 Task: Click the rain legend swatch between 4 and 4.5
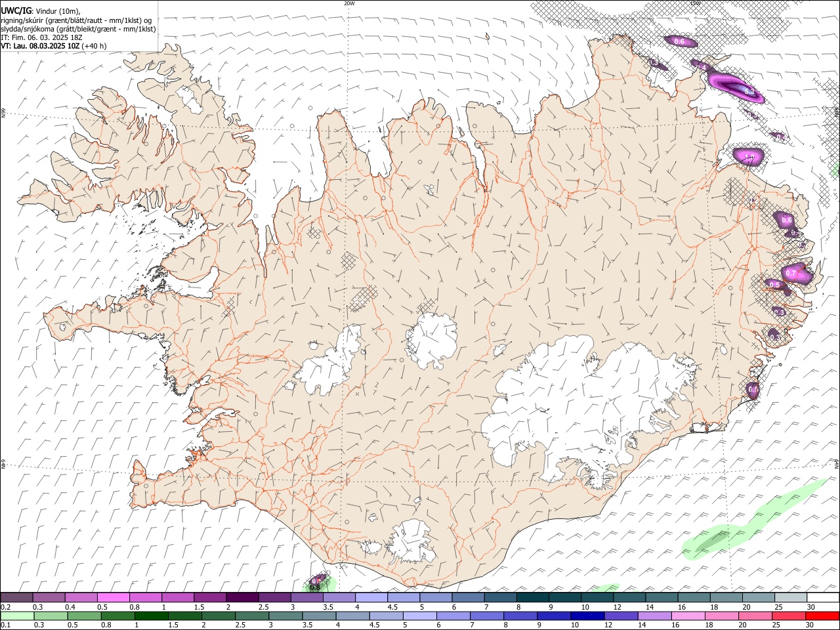pyautogui.click(x=352, y=616)
